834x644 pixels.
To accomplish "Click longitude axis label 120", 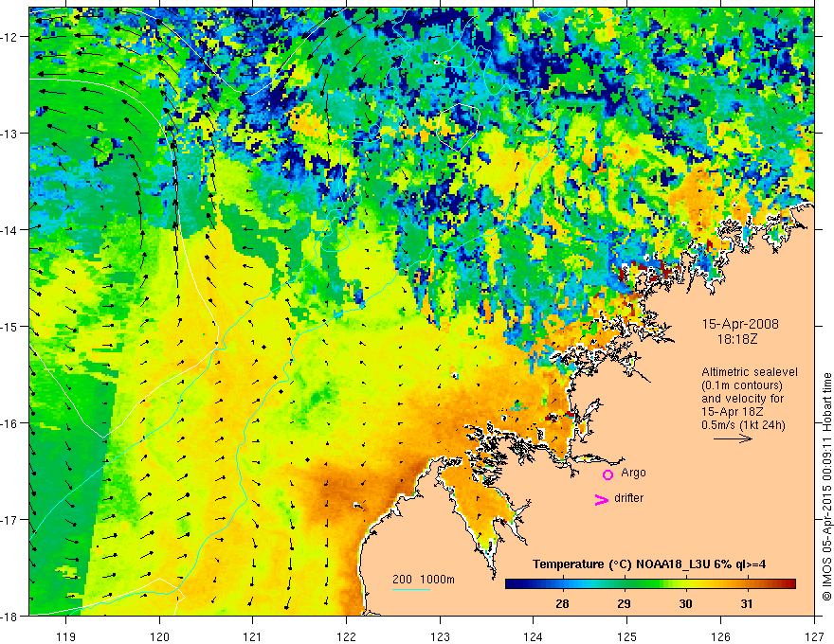I will tap(159, 635).
